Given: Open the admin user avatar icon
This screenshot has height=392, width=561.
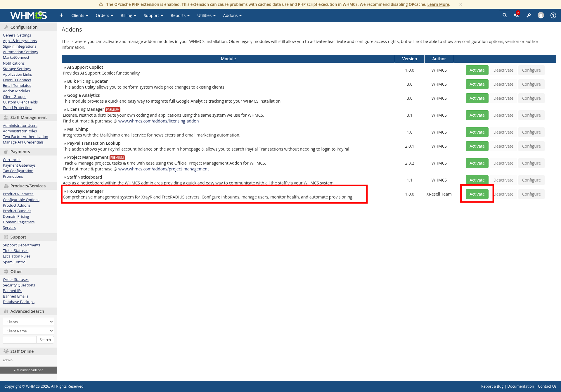Looking at the screenshot, I should tap(541, 15).
